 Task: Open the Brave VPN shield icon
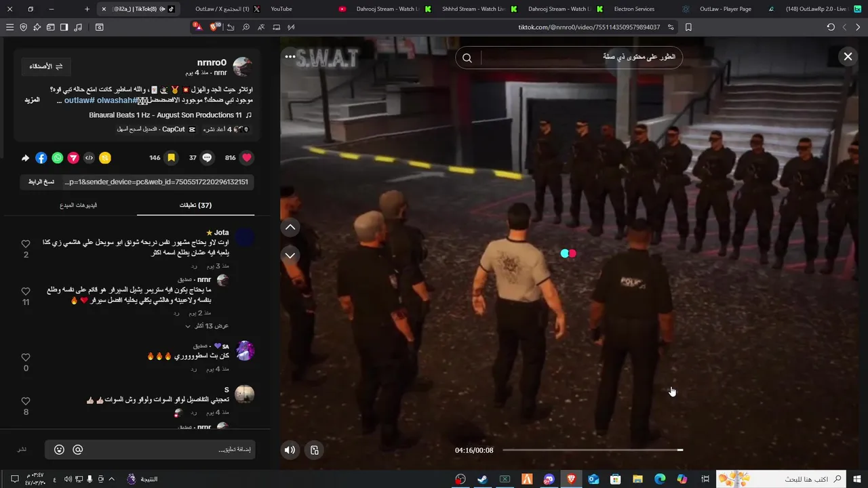24,27
